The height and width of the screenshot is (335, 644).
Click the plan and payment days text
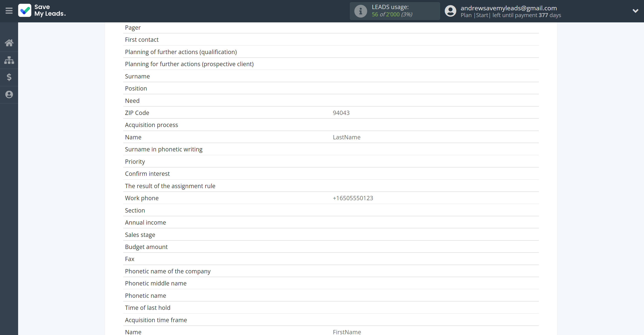tap(511, 15)
